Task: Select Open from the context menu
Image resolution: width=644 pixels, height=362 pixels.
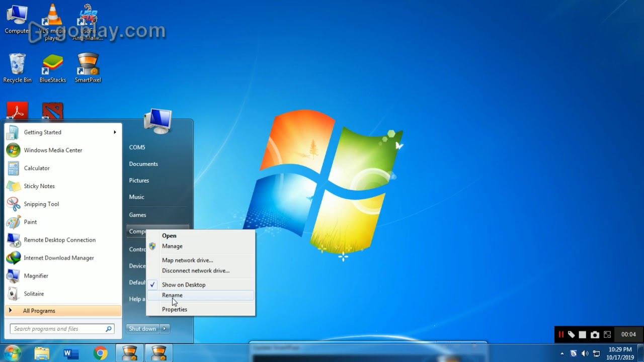Action: [x=201, y=236]
